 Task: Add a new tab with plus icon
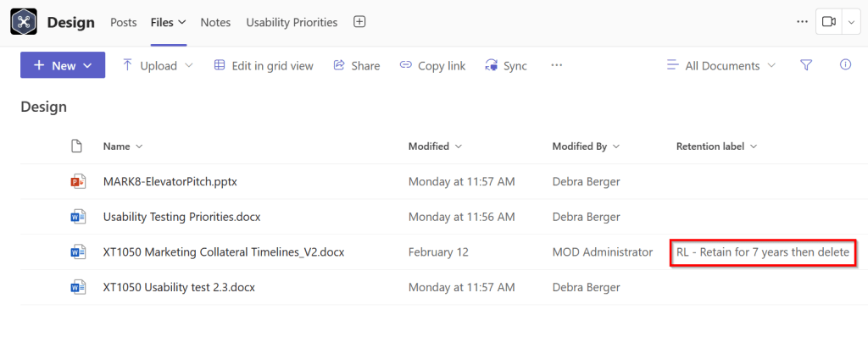(x=359, y=22)
